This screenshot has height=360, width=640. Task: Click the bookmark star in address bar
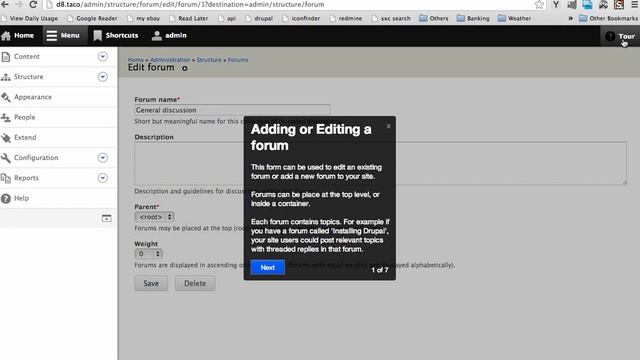coord(539,4)
